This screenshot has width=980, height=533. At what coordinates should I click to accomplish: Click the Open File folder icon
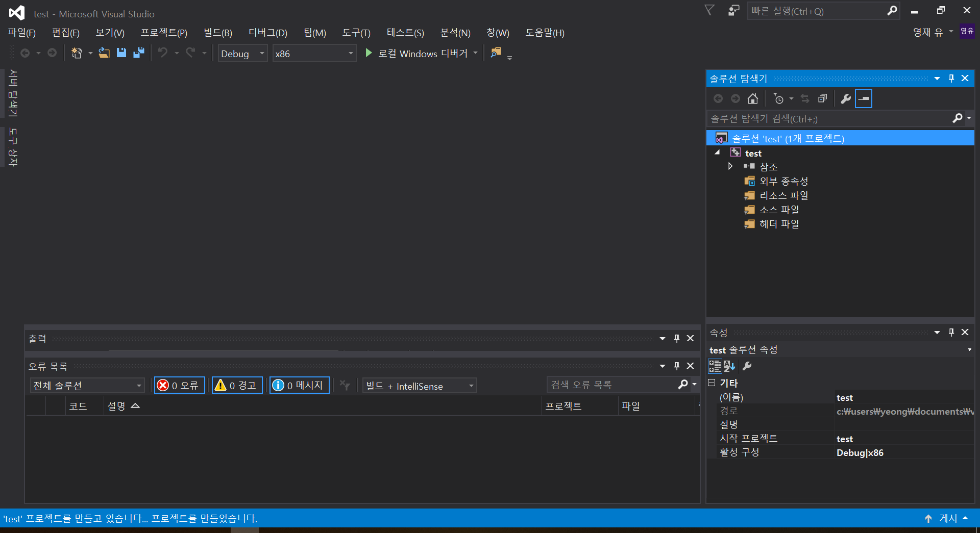pos(104,53)
